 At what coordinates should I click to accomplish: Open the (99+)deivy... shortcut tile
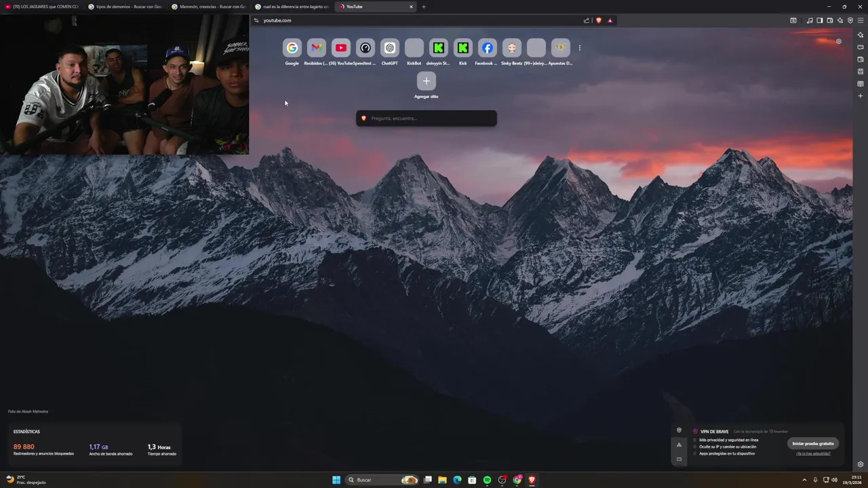point(536,48)
